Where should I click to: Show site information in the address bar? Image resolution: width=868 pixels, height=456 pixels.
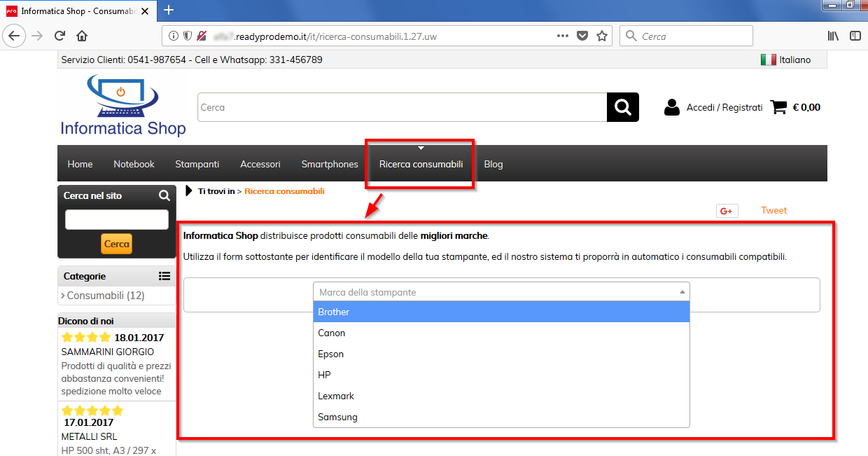173,36
